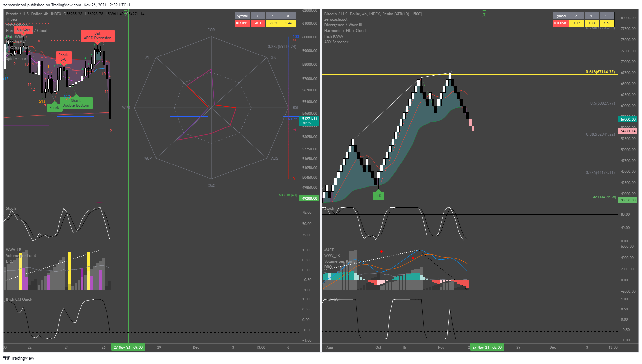Click Ifish KAMA label on right chart

pyautogui.click(x=333, y=36)
